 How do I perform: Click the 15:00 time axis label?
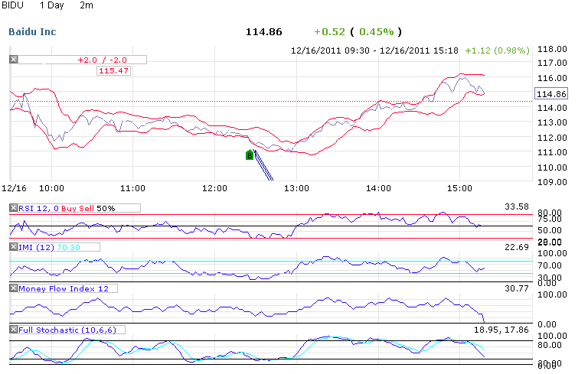(x=459, y=188)
